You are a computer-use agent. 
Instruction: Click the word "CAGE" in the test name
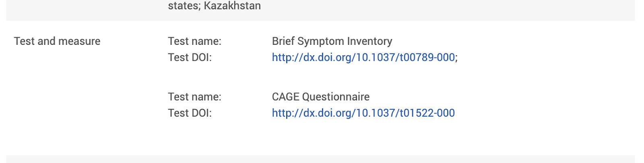pyautogui.click(x=286, y=97)
